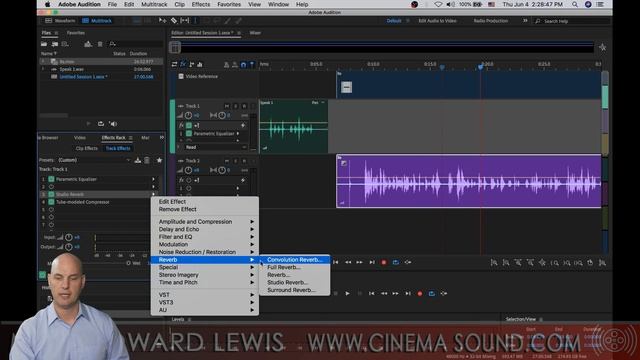Select the Slip tool in top toolbar
This screenshot has width=640, height=360.
click(x=184, y=20)
